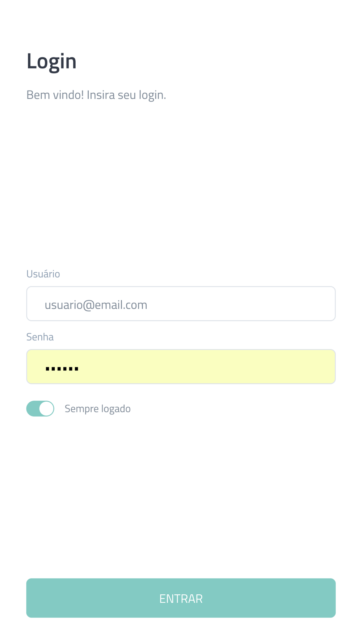Screen dimensions: 362x644
Task: Click the Bem vindo welcome subtitle
Action: [96, 95]
